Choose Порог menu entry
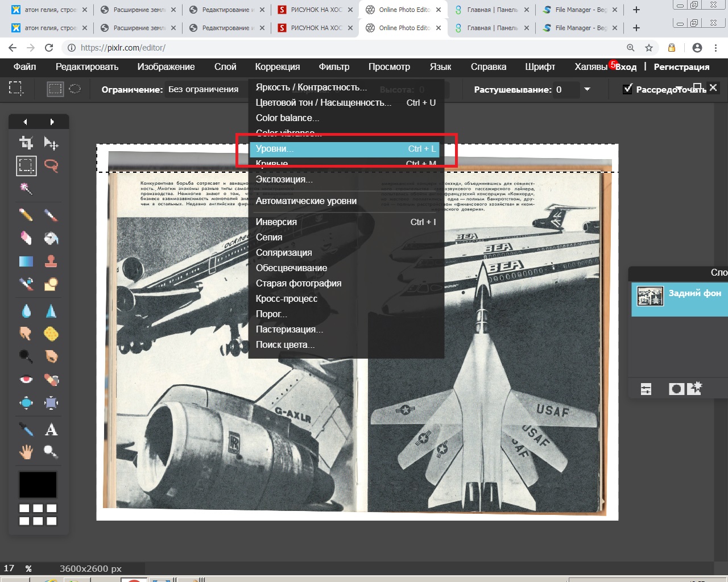The image size is (728, 582). 346,314
